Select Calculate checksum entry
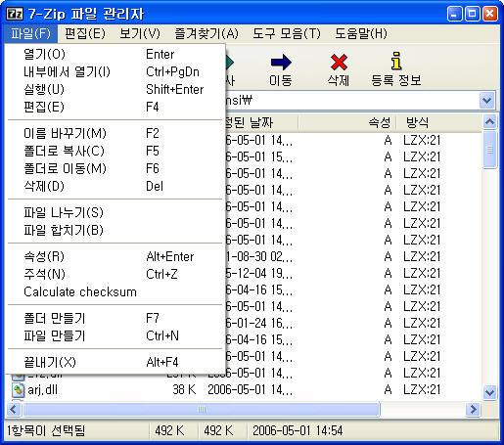504x445 pixels. (115, 291)
